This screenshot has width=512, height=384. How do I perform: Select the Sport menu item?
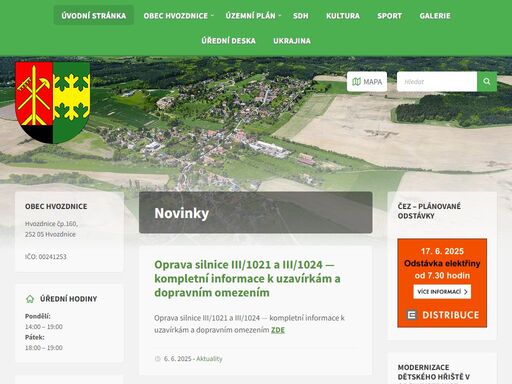tap(389, 16)
